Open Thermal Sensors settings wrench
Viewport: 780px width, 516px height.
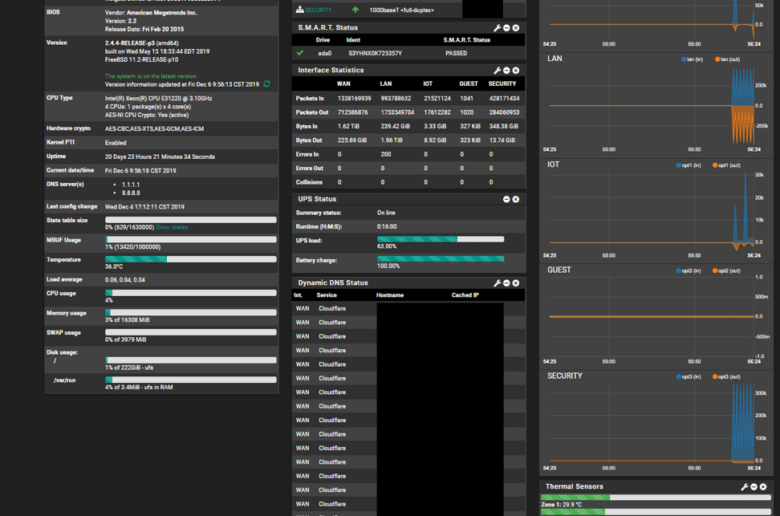click(745, 487)
